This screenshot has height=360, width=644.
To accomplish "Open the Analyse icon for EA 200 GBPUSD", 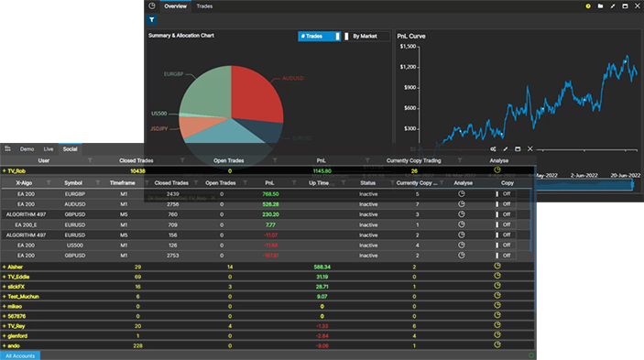I will coord(462,256).
